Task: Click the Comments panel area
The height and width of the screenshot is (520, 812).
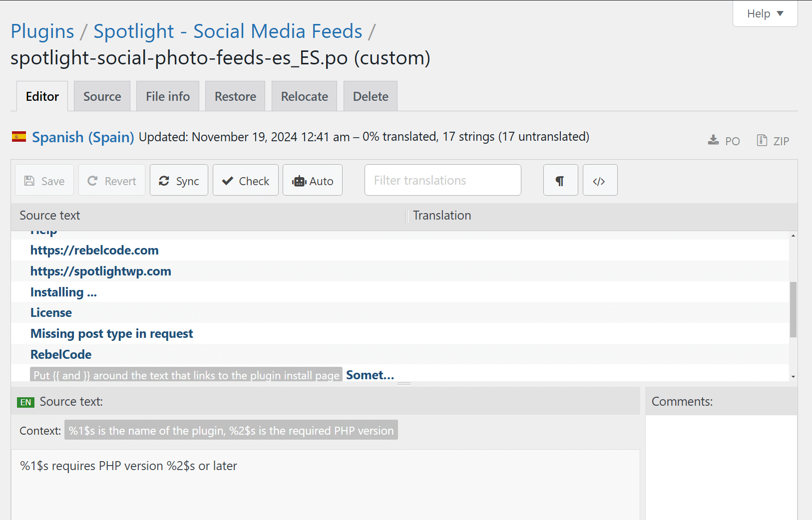Action: [x=721, y=467]
